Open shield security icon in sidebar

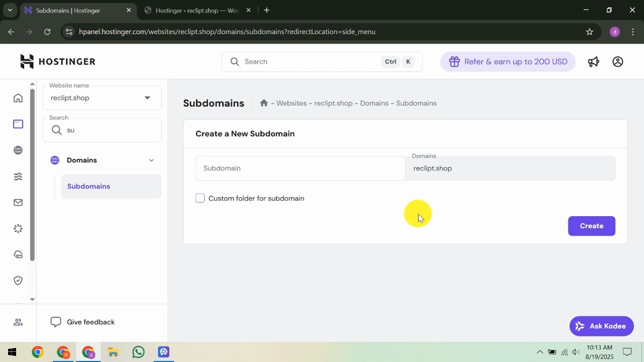18,281
